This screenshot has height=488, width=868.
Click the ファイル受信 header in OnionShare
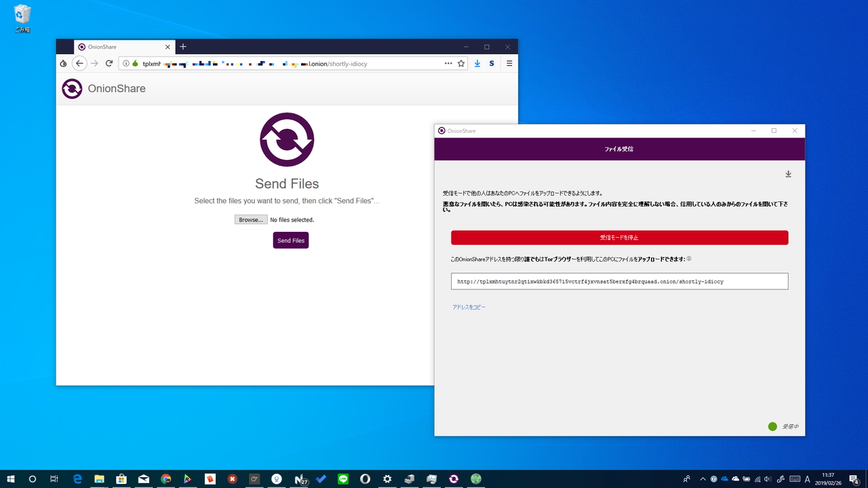pos(619,149)
